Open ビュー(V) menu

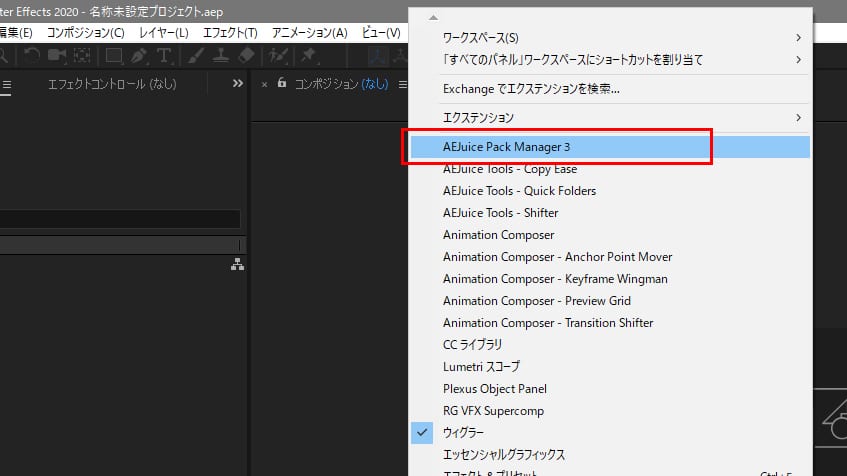point(381,33)
